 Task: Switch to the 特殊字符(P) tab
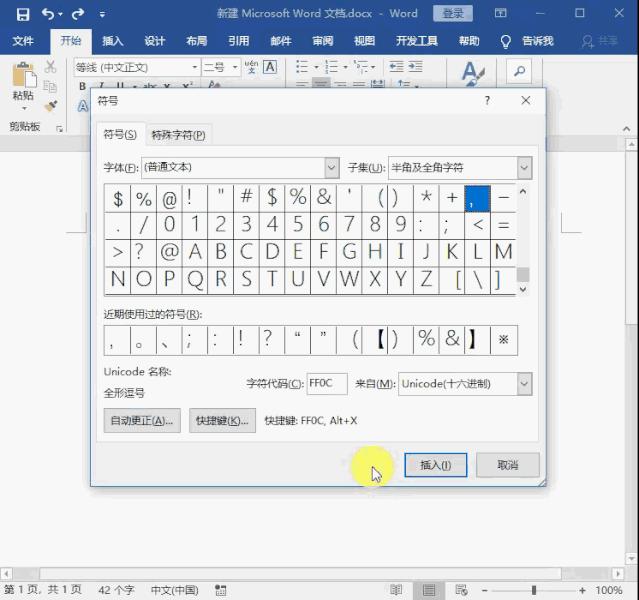point(178,135)
